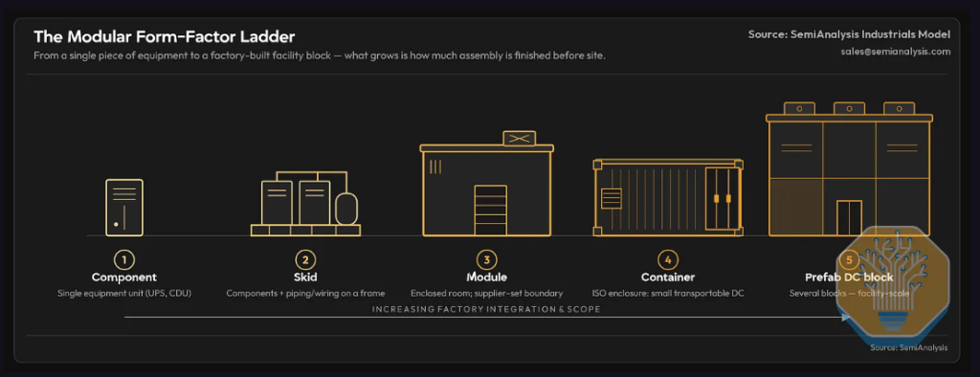Click the container's double doors
This screenshot has height=377, width=980.
tap(722, 199)
